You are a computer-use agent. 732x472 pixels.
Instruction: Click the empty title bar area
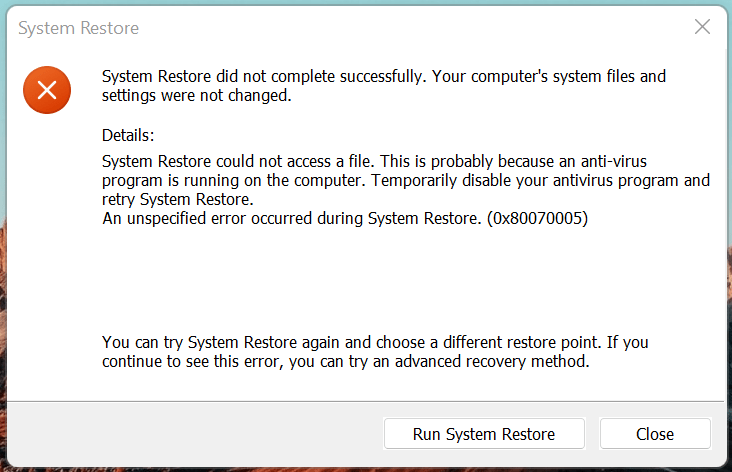(400, 28)
